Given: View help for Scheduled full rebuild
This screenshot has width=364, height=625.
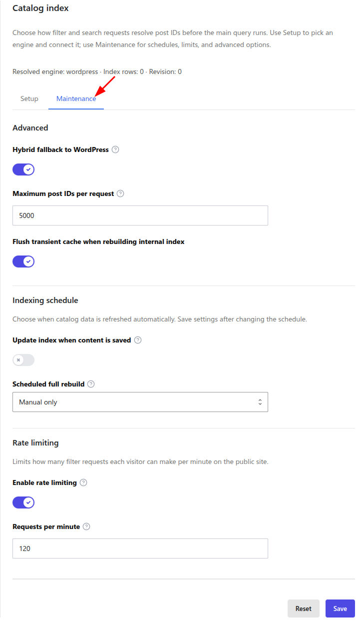Looking at the screenshot, I should pos(91,384).
